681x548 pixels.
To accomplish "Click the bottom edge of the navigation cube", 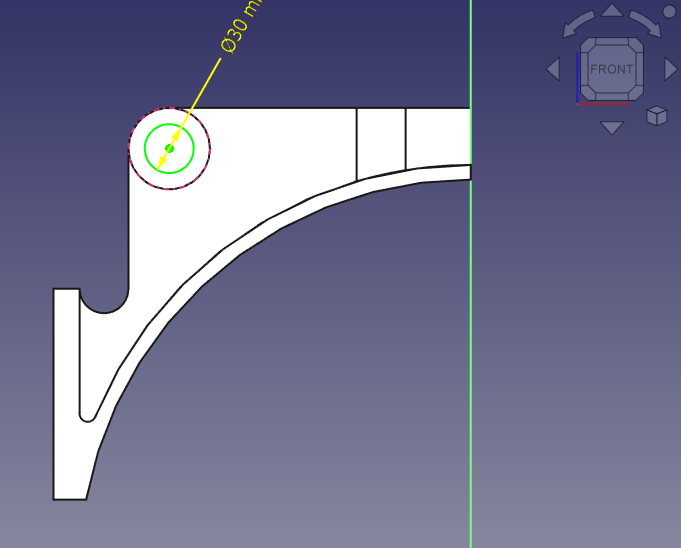I will point(611,96).
